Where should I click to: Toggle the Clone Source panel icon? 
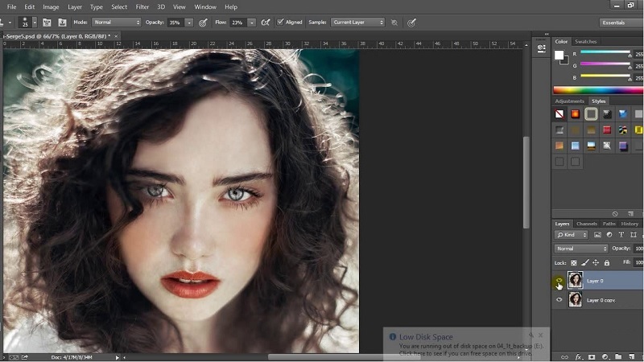pyautogui.click(x=62, y=23)
